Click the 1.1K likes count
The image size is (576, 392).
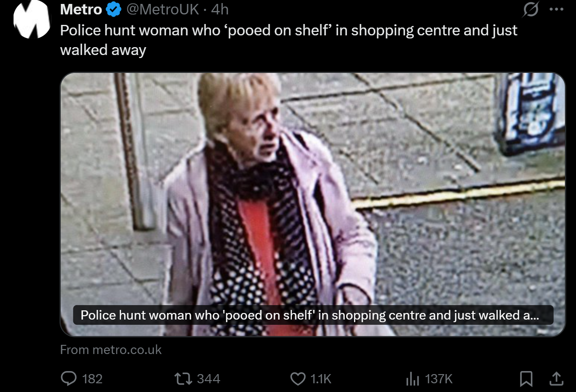coord(321,378)
